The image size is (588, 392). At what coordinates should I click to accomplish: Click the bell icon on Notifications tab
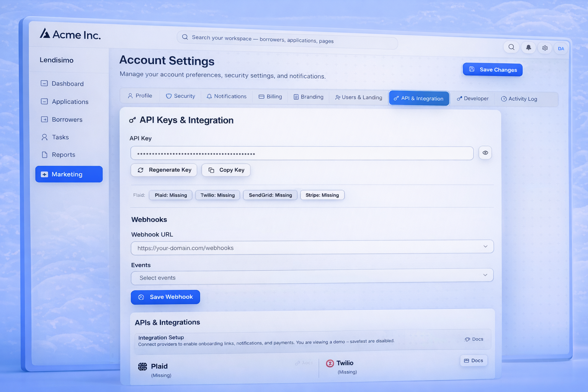pos(209,96)
